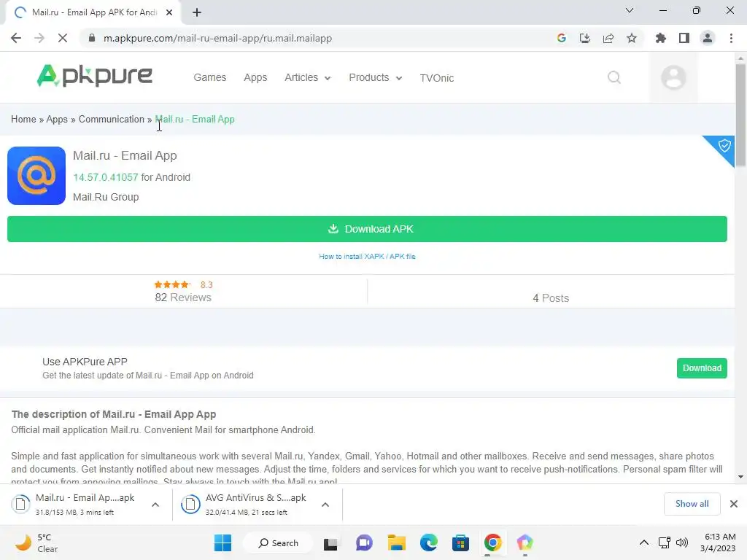Open Windows Start menu
The image size is (747, 560).
[x=222, y=542]
